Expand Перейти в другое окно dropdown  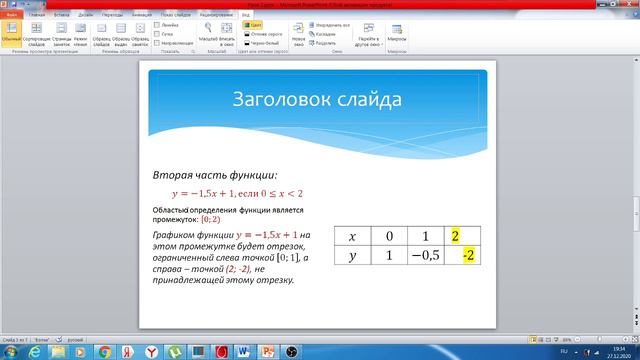369,34
